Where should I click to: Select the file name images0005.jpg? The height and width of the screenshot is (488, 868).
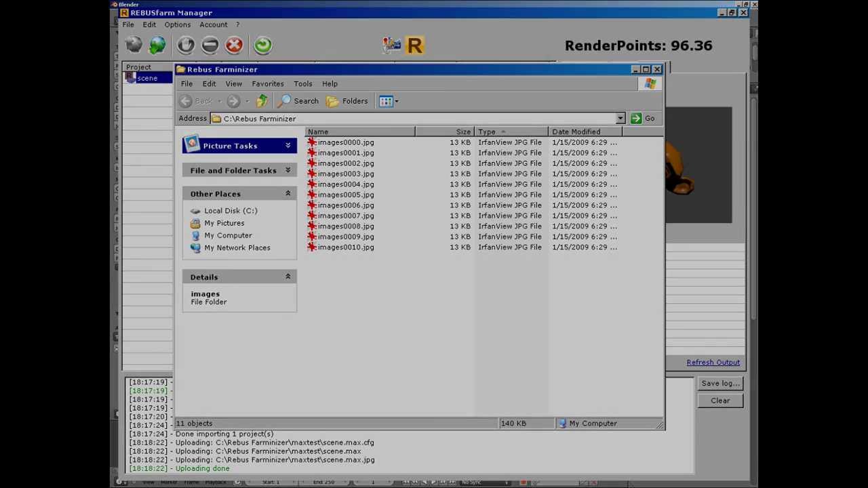[x=346, y=195]
